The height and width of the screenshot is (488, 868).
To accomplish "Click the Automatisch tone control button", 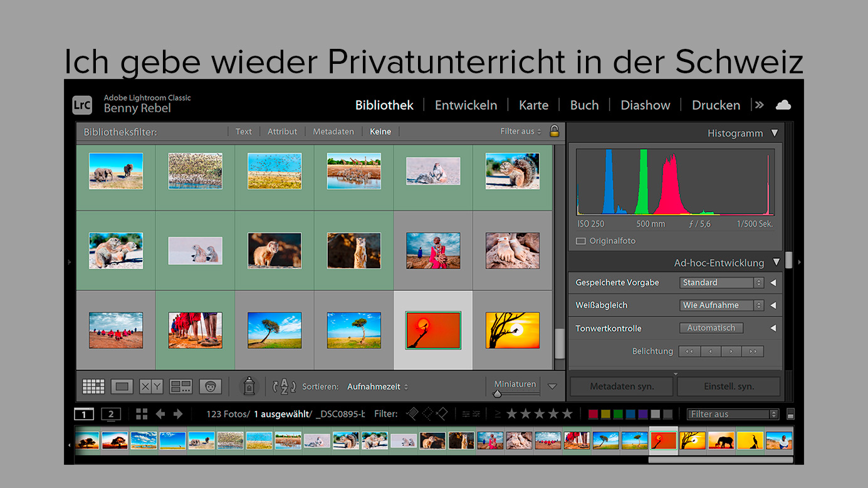I will 711,328.
